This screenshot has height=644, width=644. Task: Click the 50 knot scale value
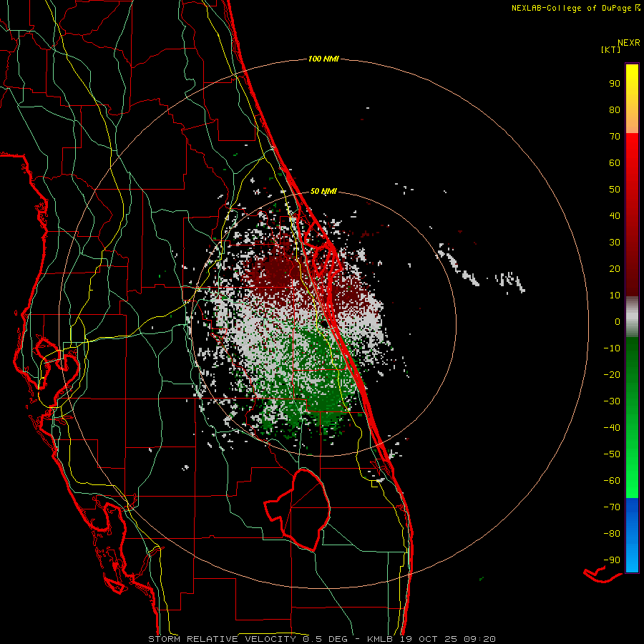[x=615, y=190]
